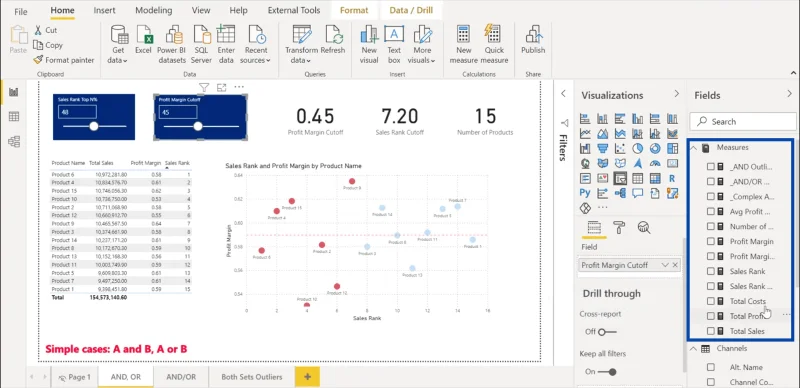This screenshot has width=800, height=388.
Task: Choose the Matrix visual
Action: coord(655,178)
